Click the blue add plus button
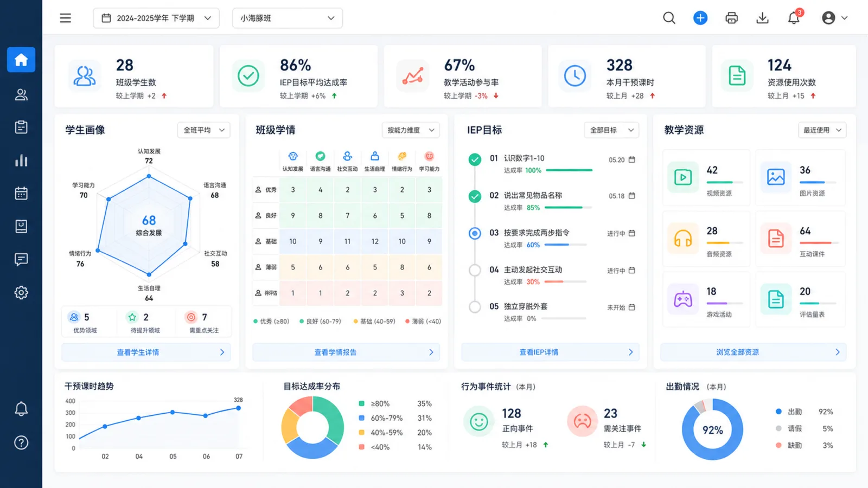 700,18
